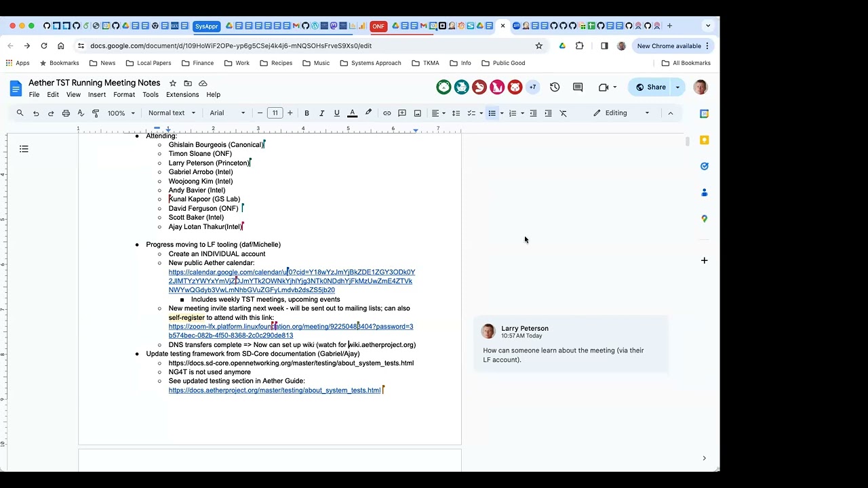Toggle the bulleted list
The width and height of the screenshot is (868, 488).
click(x=492, y=113)
